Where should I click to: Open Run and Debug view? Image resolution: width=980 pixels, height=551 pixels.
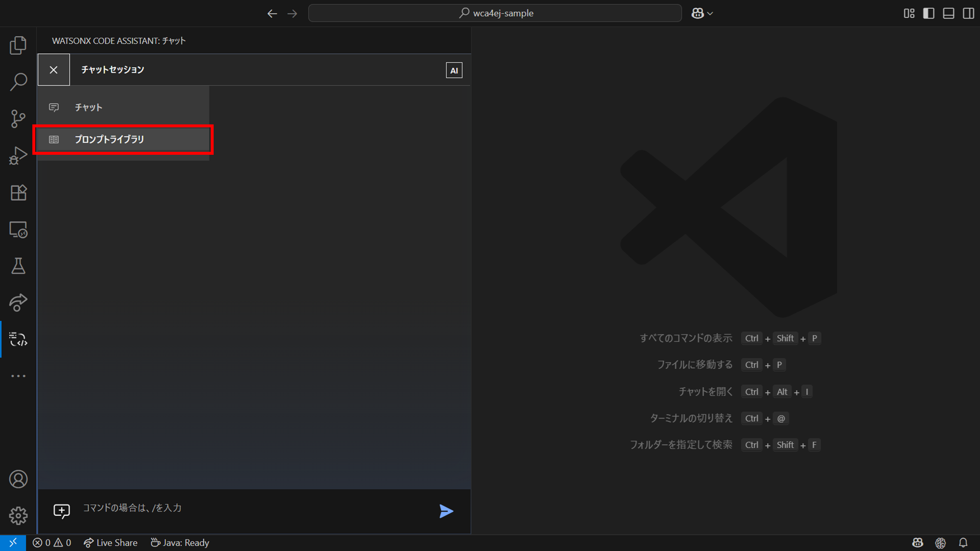pos(18,156)
